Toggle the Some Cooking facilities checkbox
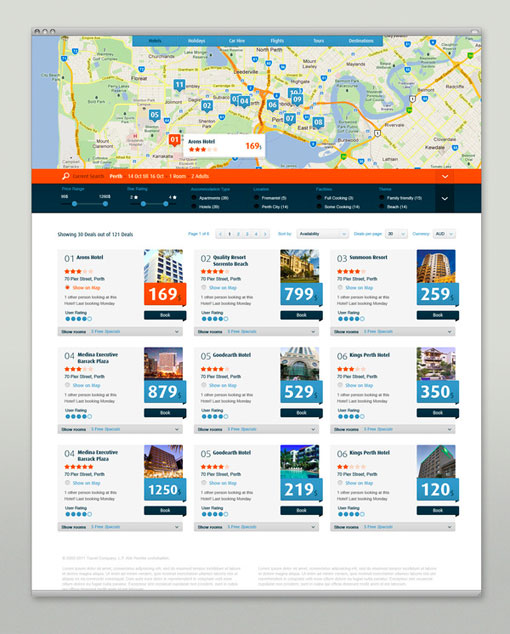 click(319, 207)
